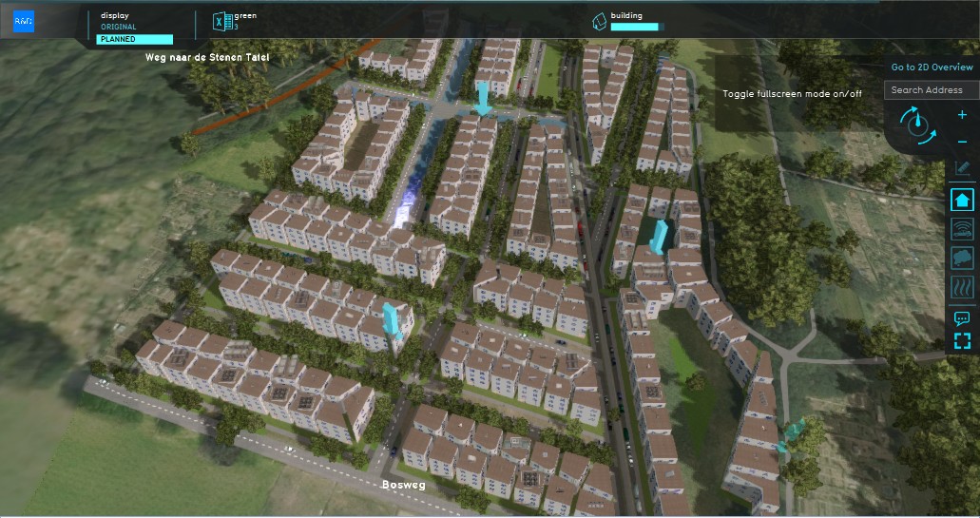Open the traffic noise overlay icon

pos(962,229)
